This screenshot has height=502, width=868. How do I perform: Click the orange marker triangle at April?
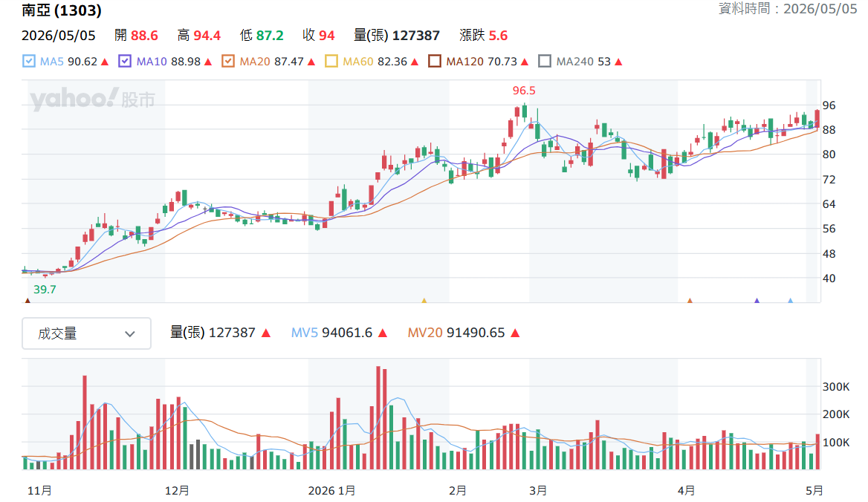[x=690, y=300]
